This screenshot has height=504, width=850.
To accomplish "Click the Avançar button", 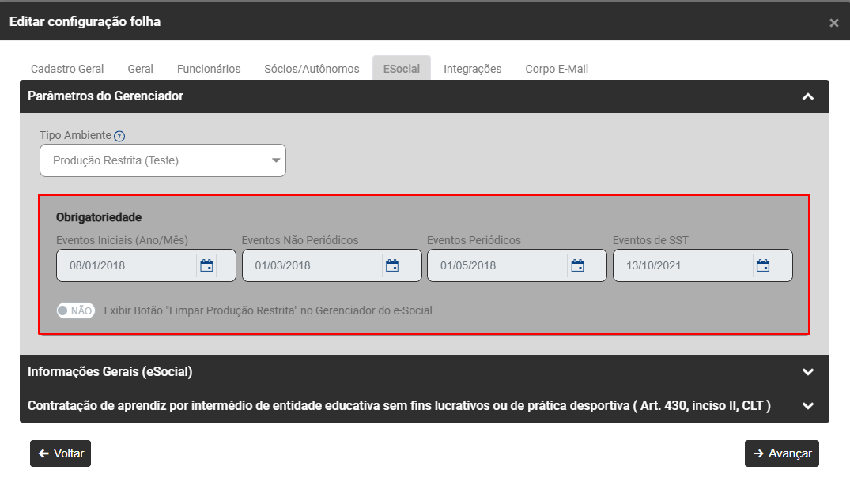I will point(782,453).
